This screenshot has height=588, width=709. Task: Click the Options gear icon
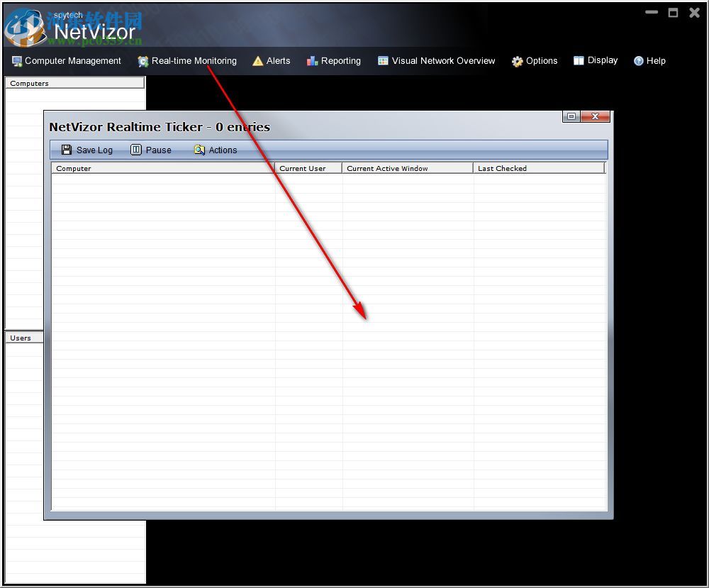[516, 61]
